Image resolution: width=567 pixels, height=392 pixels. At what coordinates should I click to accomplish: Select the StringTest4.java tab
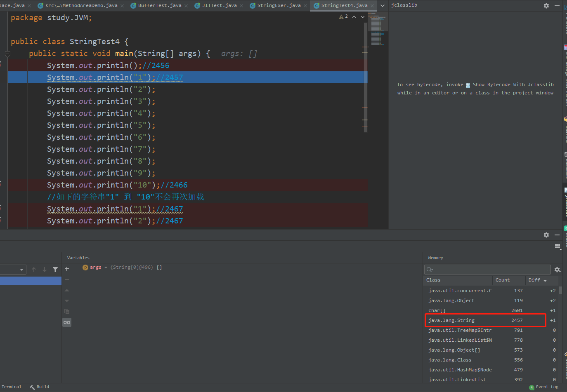pyautogui.click(x=344, y=5)
